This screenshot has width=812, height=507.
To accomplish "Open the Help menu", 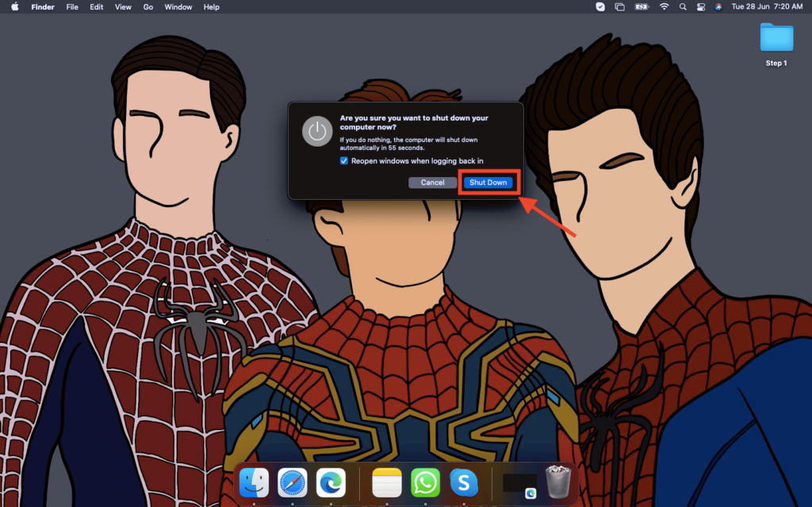I will 212,7.
